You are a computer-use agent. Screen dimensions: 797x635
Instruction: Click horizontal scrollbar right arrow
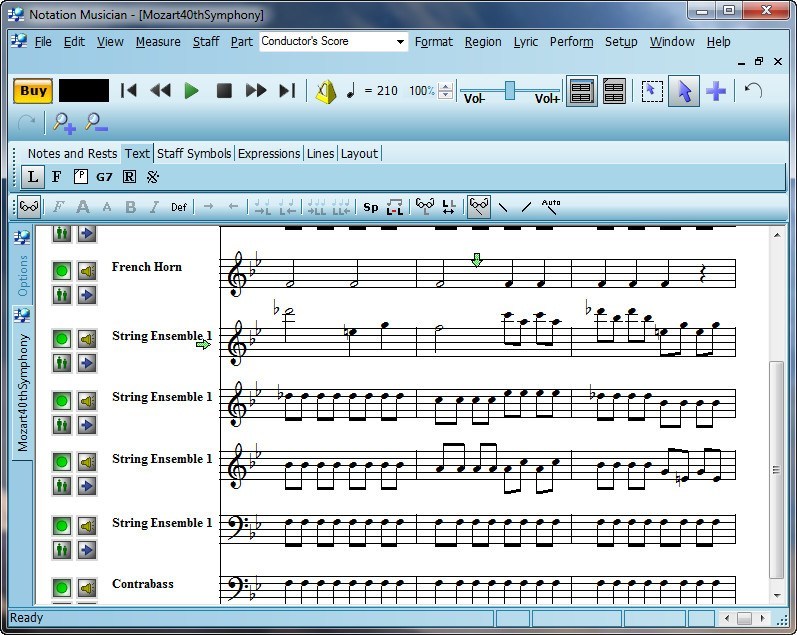[762, 618]
